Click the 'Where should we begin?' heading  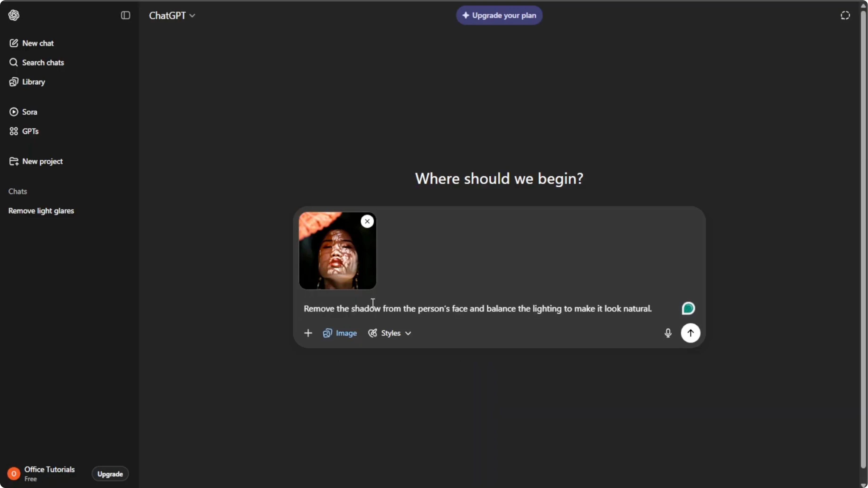coord(499,178)
